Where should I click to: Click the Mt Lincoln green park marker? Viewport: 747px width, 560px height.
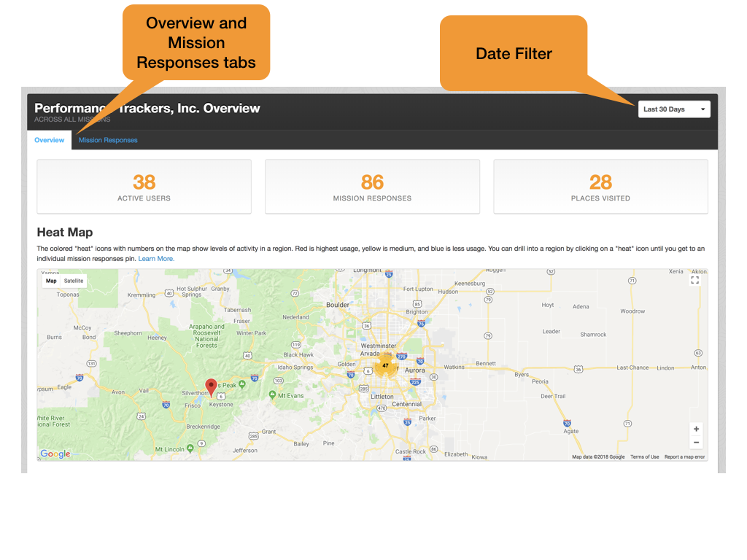[x=190, y=448]
